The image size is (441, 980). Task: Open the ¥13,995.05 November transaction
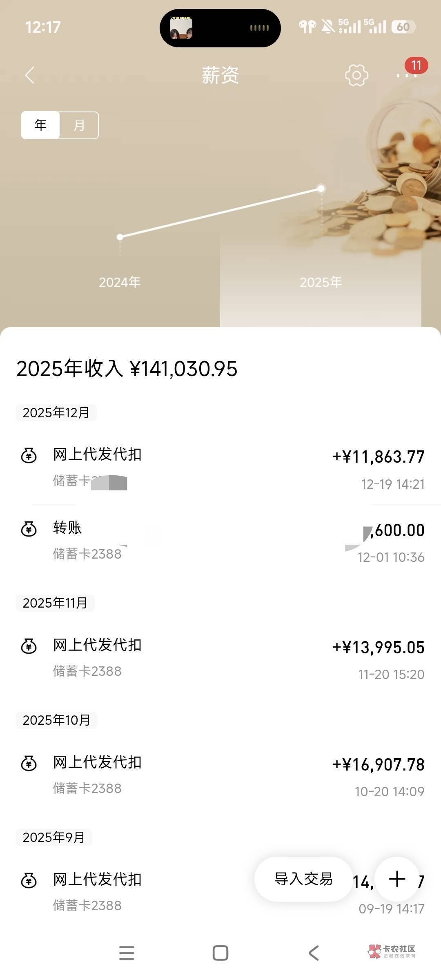coord(220,657)
